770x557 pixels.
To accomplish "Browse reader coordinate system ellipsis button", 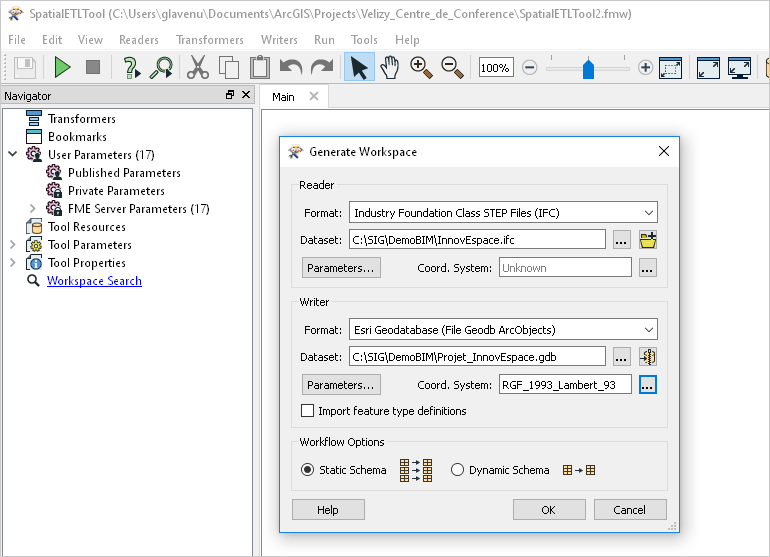I will tap(648, 268).
